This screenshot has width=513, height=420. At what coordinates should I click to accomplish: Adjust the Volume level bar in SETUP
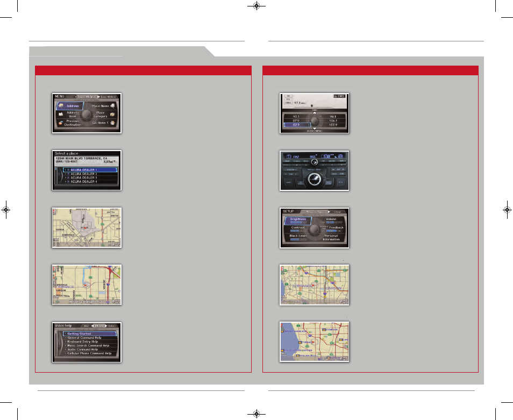331,223
